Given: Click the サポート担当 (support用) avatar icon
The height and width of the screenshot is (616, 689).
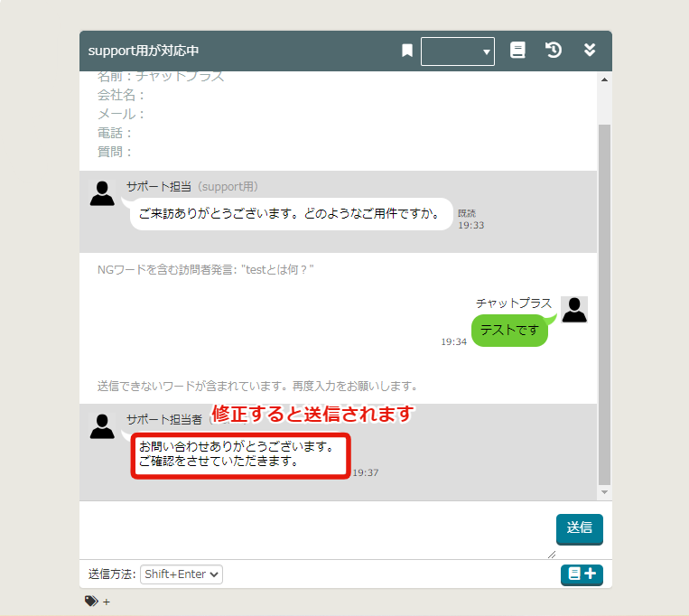Looking at the screenshot, I should [x=102, y=193].
